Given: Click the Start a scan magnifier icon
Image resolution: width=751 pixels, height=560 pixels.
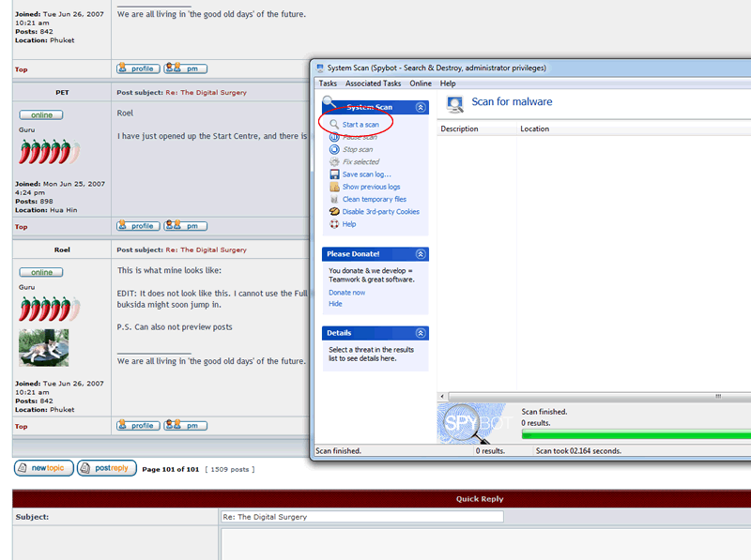Looking at the screenshot, I should [x=334, y=125].
